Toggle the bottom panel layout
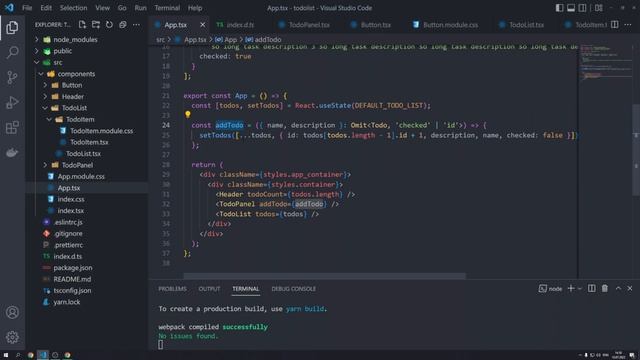 571,8
